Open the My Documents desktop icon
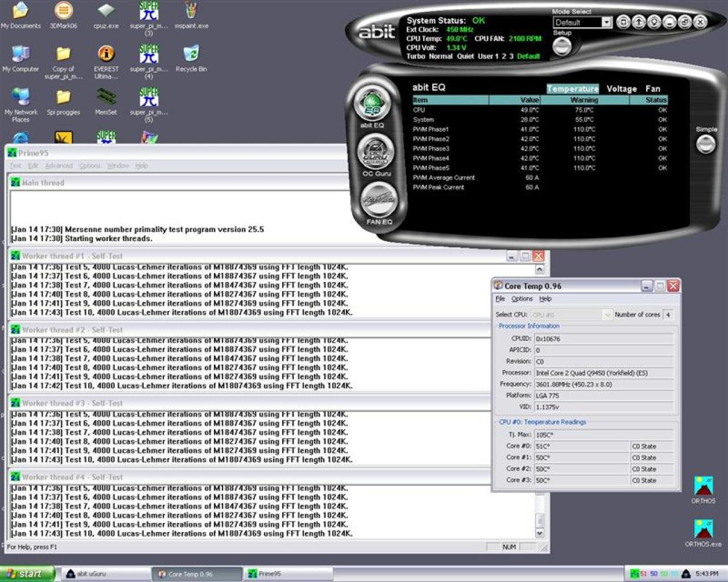 coord(20,15)
